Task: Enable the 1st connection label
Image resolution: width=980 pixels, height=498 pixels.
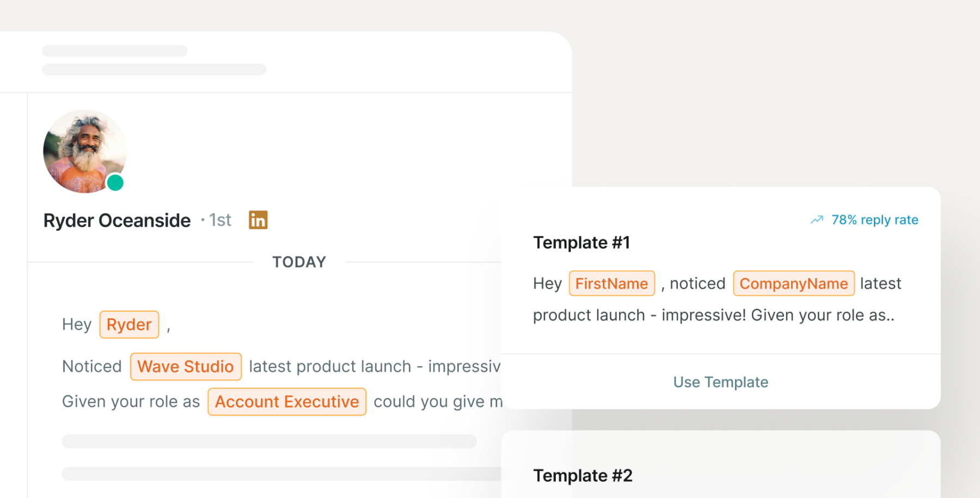Action: coord(219,219)
